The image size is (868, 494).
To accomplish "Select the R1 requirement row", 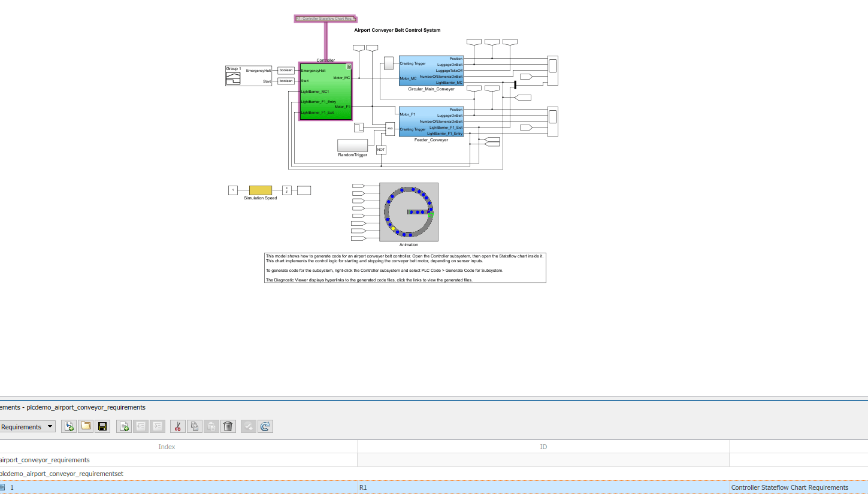I will click(x=434, y=487).
